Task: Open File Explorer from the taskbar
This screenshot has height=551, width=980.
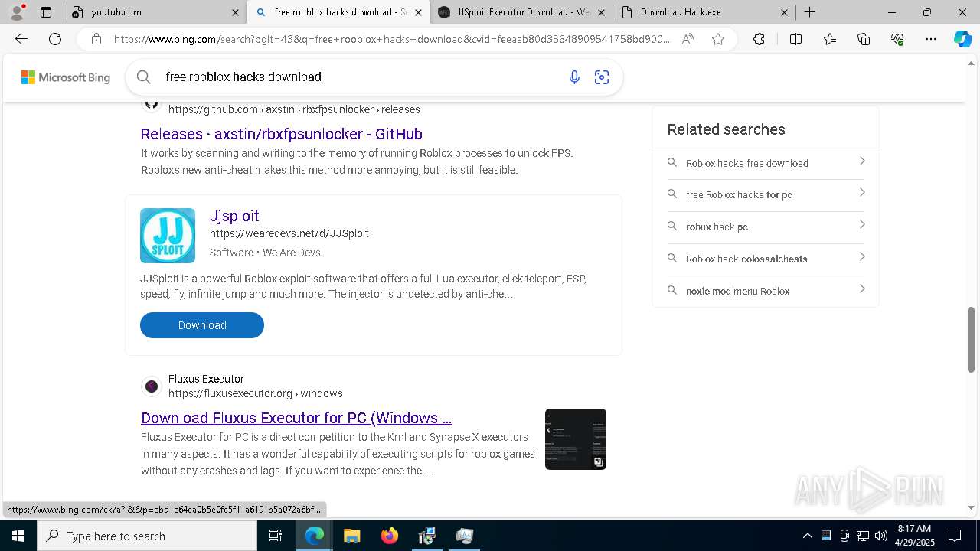Action: tap(351, 536)
